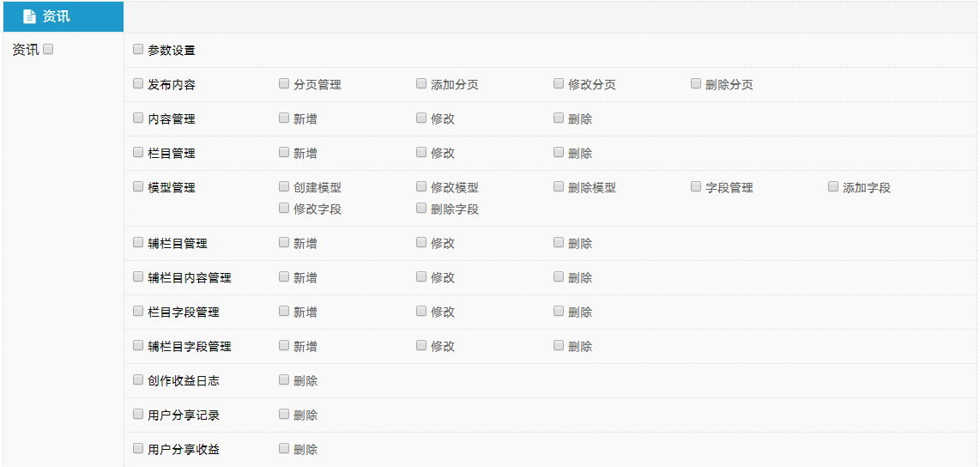Toggle the 删除字段 checkbox
The width and height of the screenshot is (980, 467).
421,208
